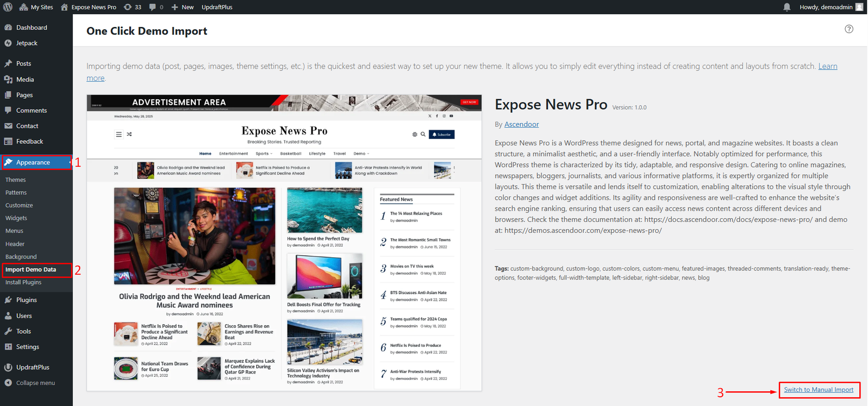Collapse the admin sidebar menu
The image size is (868, 406).
[36, 383]
